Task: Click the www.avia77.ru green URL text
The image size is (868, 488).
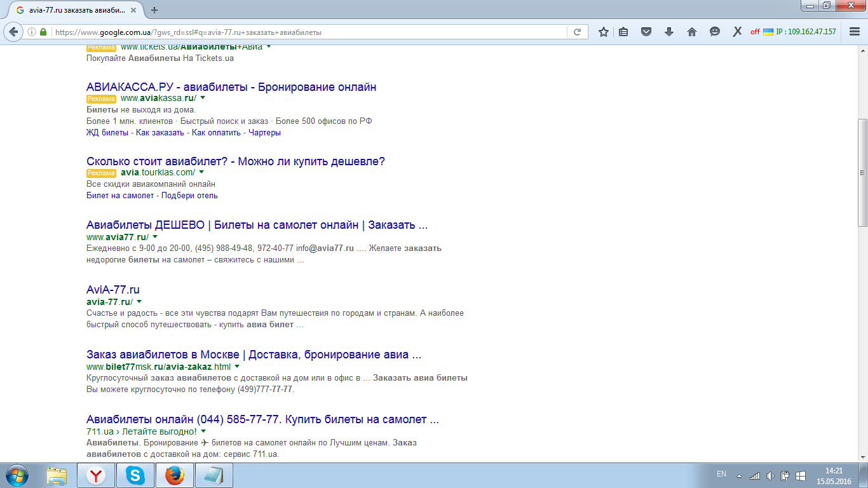Action: pos(118,236)
